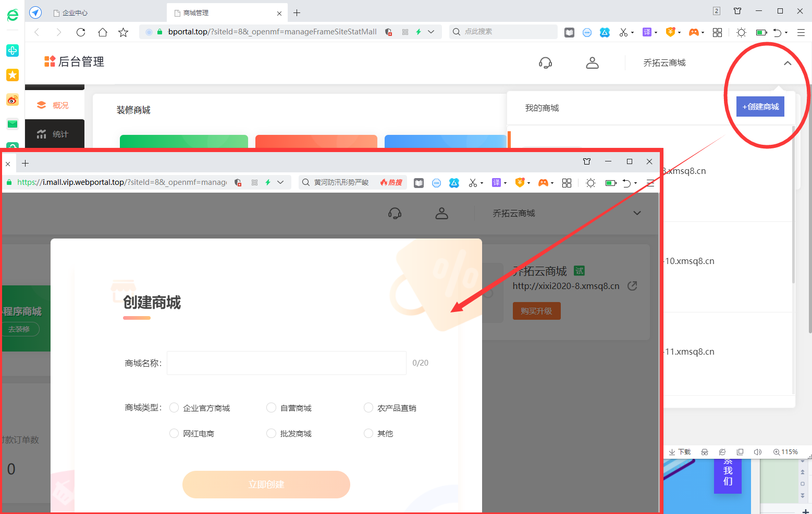
Task: Select the 其他 radio option
Action: point(368,433)
